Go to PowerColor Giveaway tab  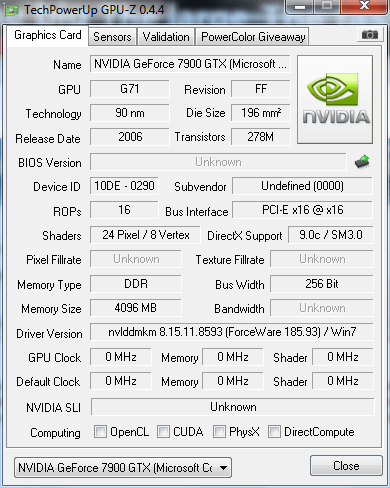(253, 37)
